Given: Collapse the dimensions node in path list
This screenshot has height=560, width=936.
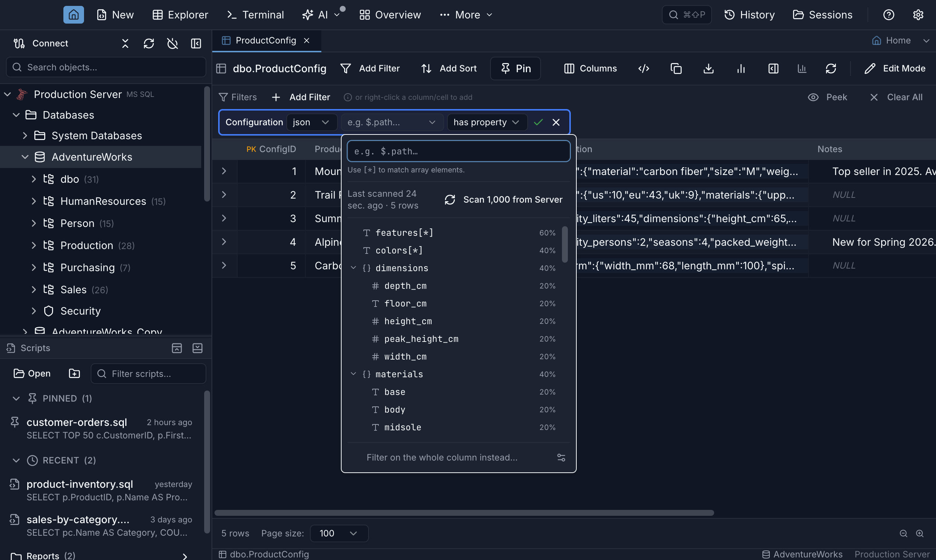Looking at the screenshot, I should 353,268.
